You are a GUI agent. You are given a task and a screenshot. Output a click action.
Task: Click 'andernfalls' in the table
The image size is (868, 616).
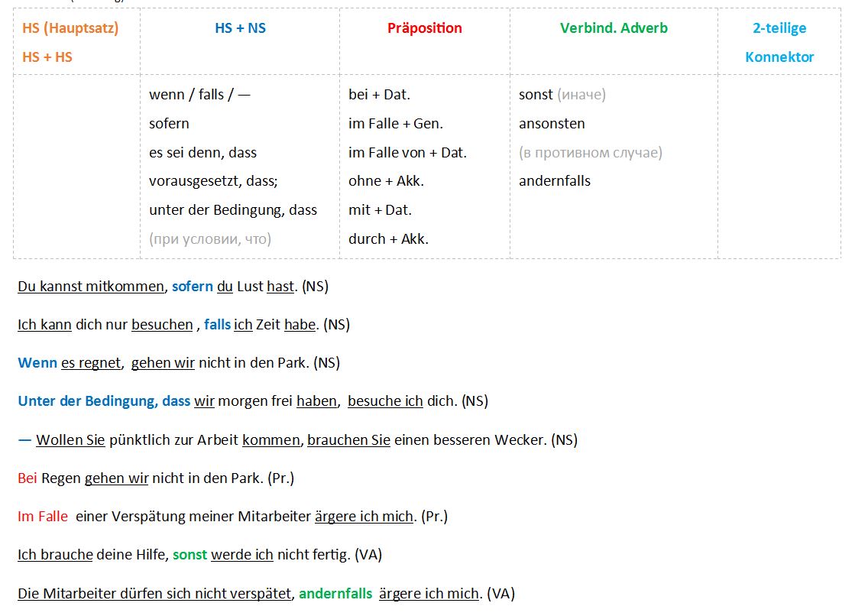[x=554, y=181]
